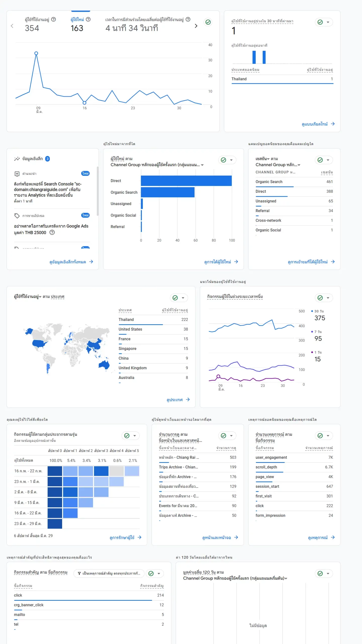Click arrow icon next to view countries link
Viewport: 362px width, 644px height.
(x=188, y=399)
